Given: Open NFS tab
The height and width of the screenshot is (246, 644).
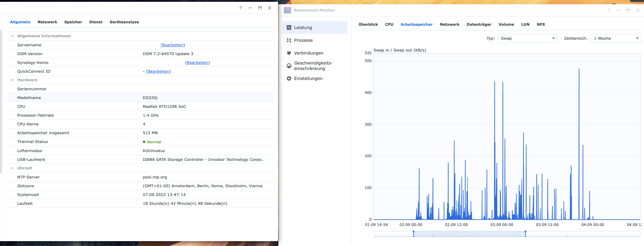Looking at the screenshot, I should [x=541, y=25].
